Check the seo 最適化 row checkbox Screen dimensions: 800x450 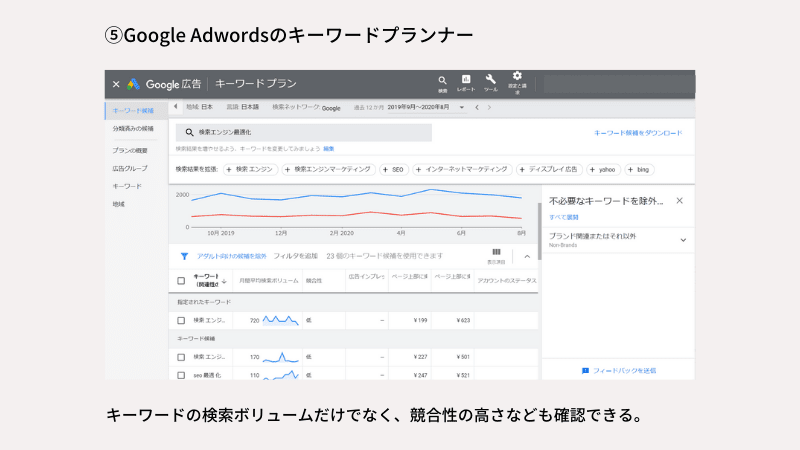(x=181, y=375)
